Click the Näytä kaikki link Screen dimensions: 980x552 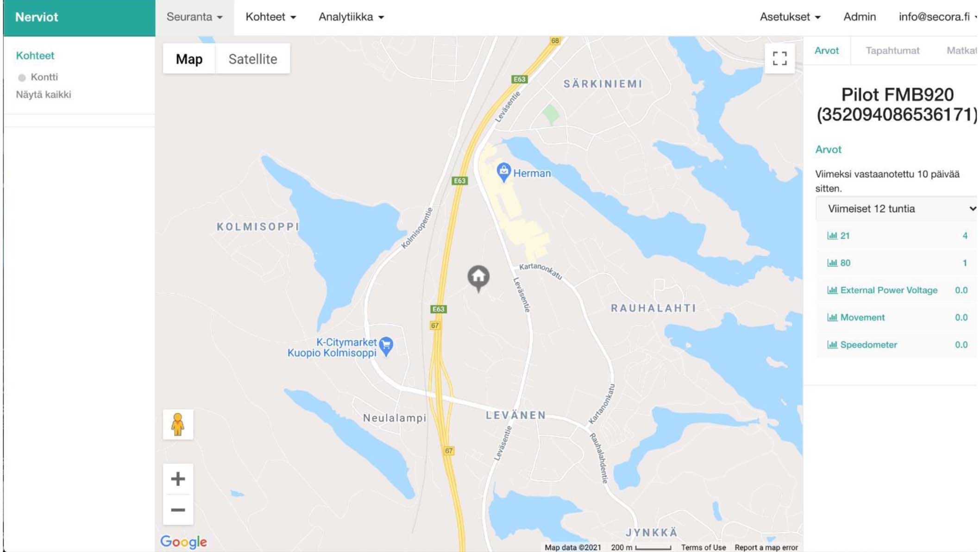point(44,94)
